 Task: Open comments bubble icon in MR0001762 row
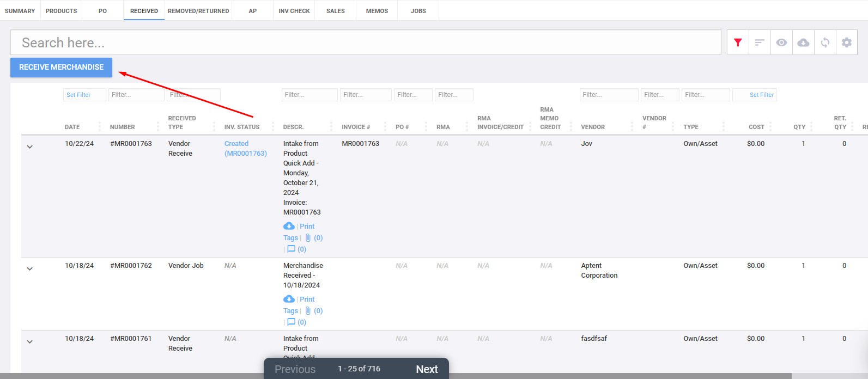(291, 322)
